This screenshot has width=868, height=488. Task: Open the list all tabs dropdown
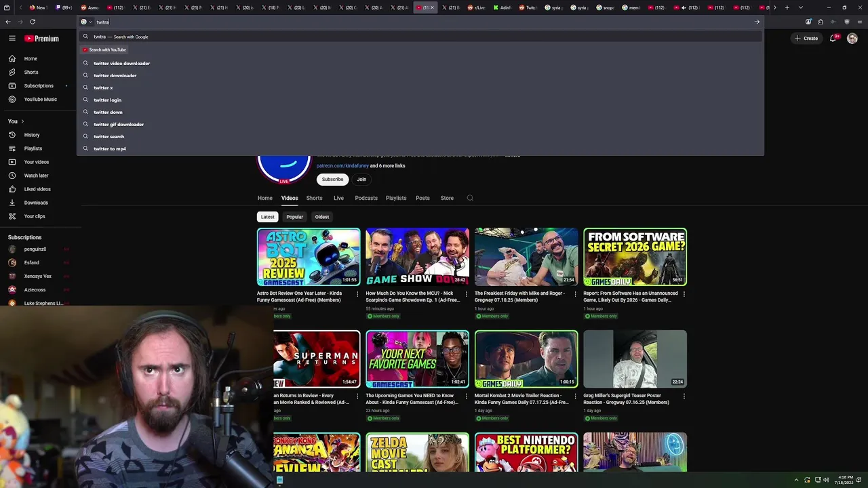(x=801, y=7)
